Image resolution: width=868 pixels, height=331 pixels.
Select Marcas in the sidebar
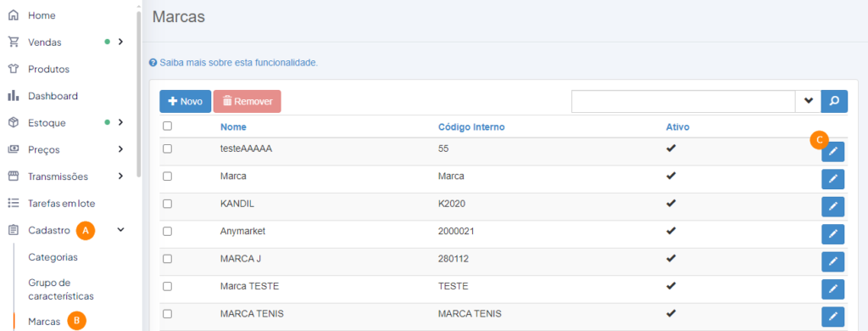pyautogui.click(x=44, y=322)
